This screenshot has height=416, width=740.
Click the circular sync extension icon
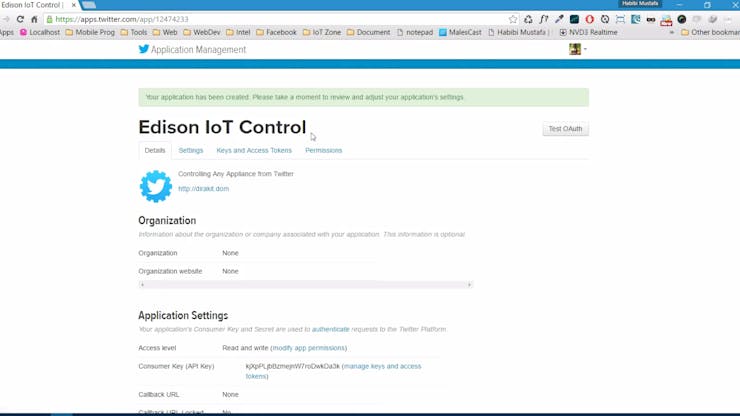click(x=605, y=19)
